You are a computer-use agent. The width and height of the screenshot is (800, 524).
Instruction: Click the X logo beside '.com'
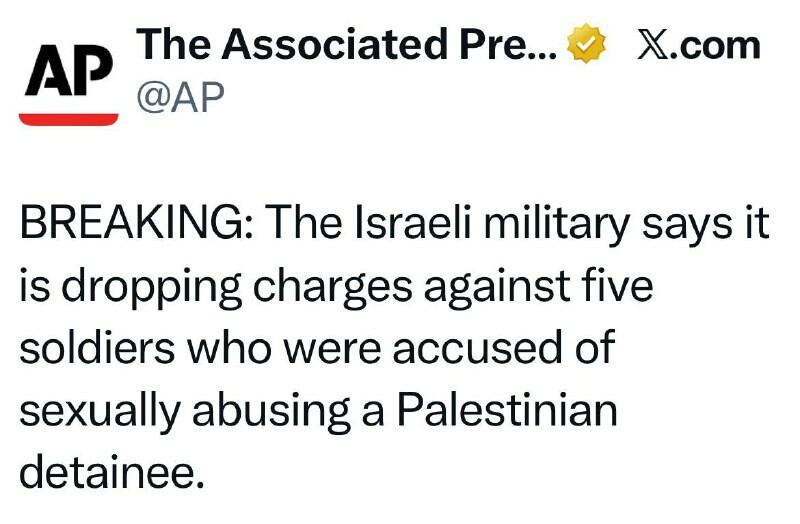(652, 45)
